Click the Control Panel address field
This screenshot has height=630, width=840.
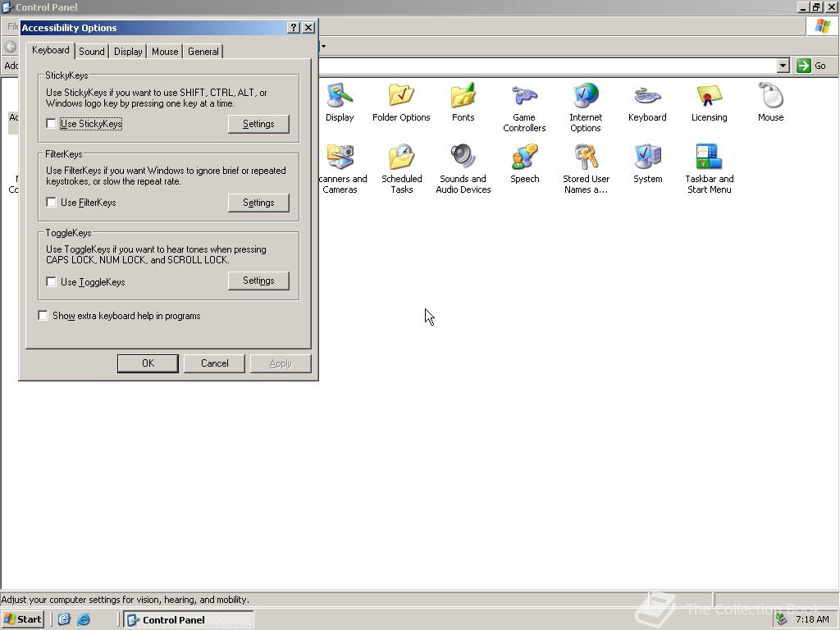[x=546, y=66]
